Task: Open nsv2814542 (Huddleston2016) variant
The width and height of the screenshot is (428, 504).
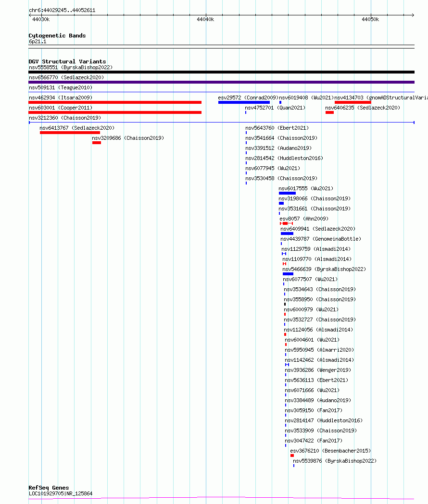Action: click(284, 158)
